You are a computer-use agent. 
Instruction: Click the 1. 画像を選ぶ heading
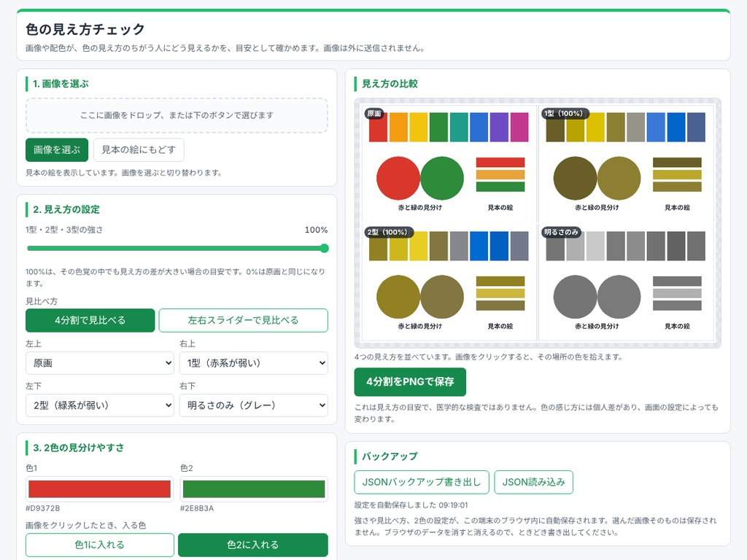61,84
